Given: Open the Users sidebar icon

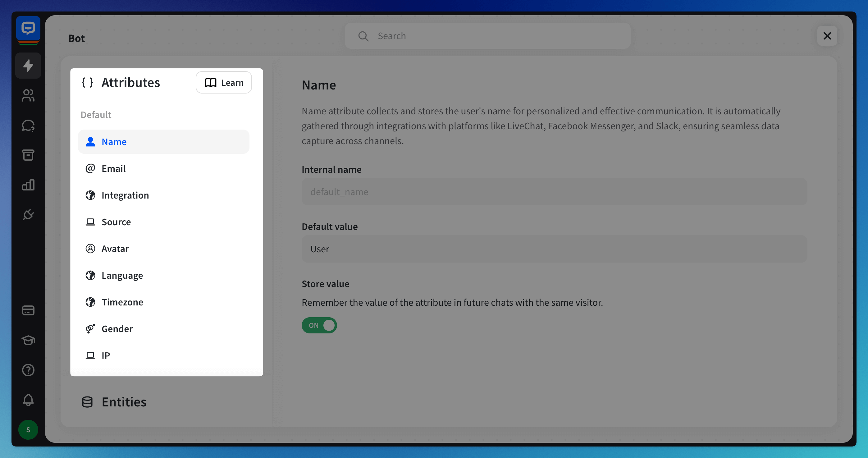Looking at the screenshot, I should tap(28, 95).
